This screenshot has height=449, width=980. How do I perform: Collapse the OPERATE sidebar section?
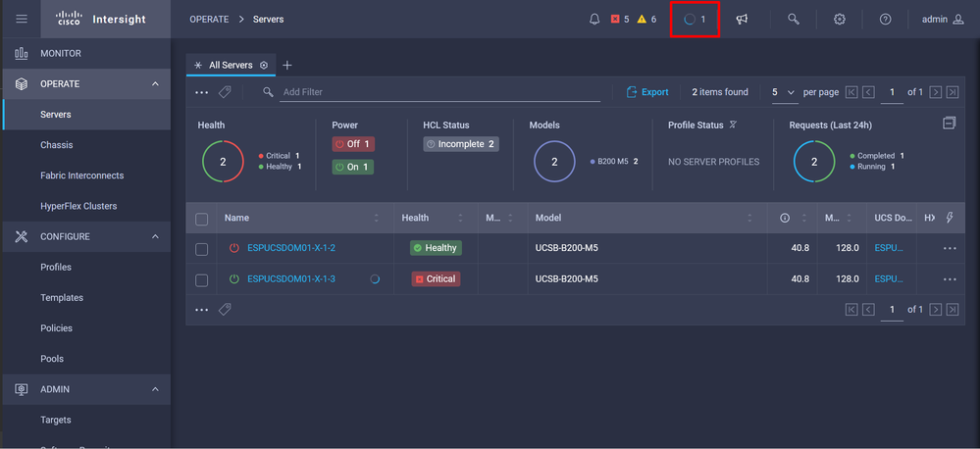[x=155, y=83]
